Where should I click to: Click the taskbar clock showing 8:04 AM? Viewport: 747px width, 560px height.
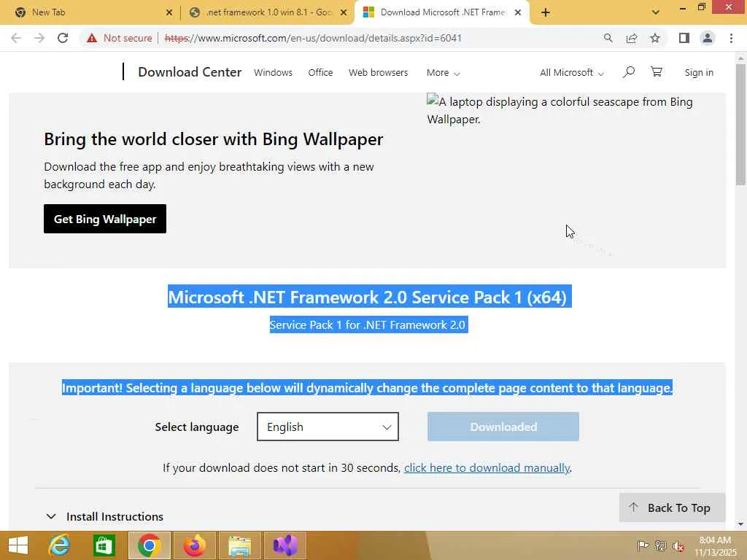[x=715, y=545]
